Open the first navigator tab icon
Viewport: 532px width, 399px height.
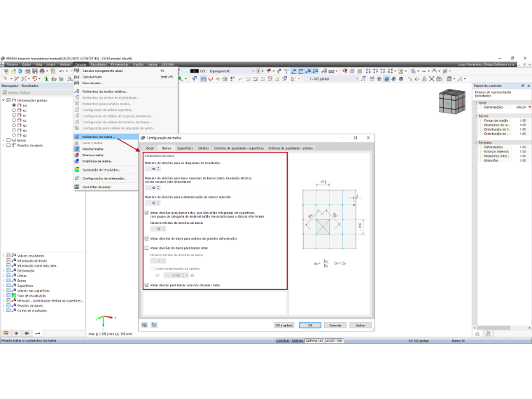click(6, 333)
